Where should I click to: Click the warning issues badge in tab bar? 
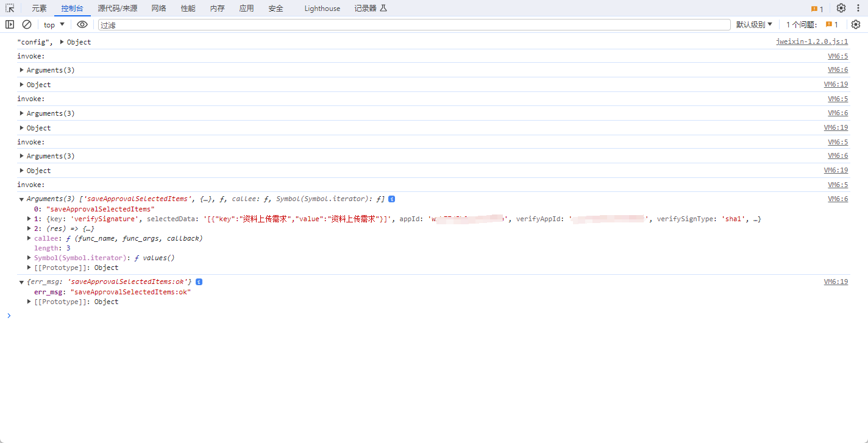pos(817,9)
